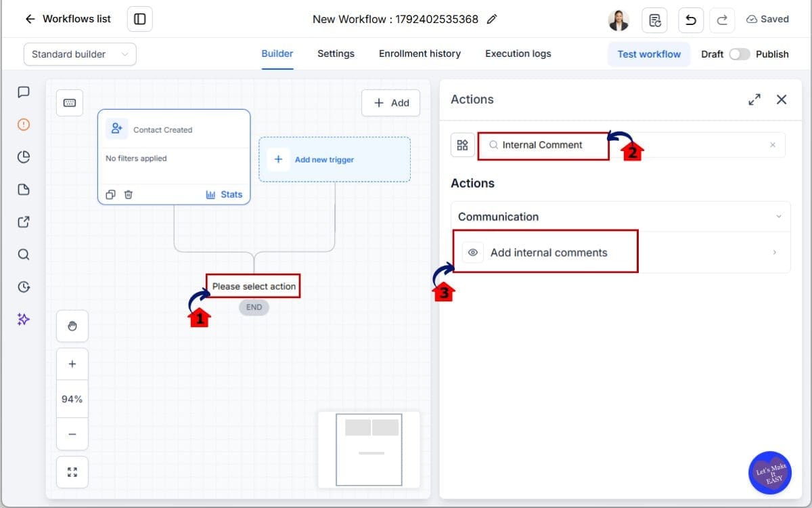Select Add internal comments action
Screen dimensions: 812x508
621,252
